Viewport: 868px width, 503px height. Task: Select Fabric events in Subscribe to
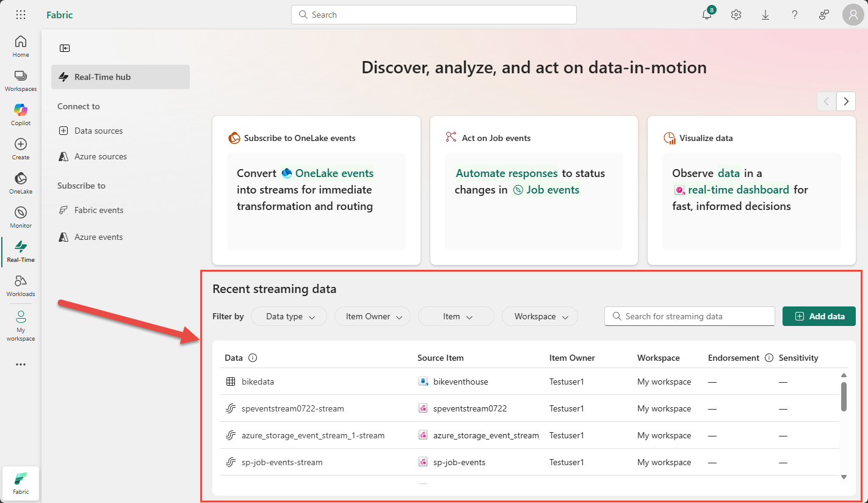coord(99,210)
